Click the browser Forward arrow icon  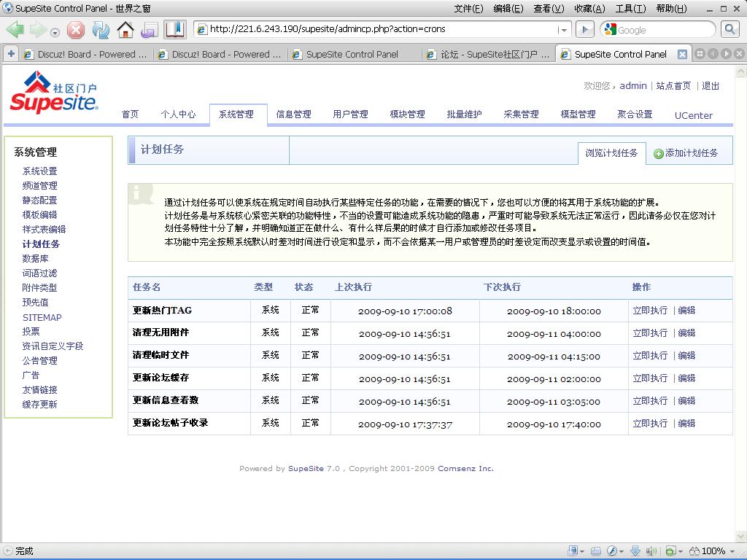[x=38, y=29]
